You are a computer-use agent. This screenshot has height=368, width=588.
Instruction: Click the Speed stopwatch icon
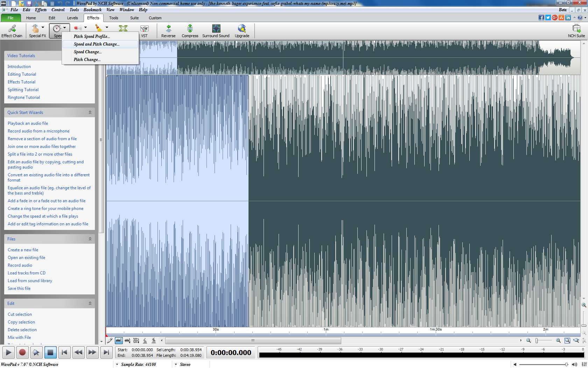click(x=57, y=29)
